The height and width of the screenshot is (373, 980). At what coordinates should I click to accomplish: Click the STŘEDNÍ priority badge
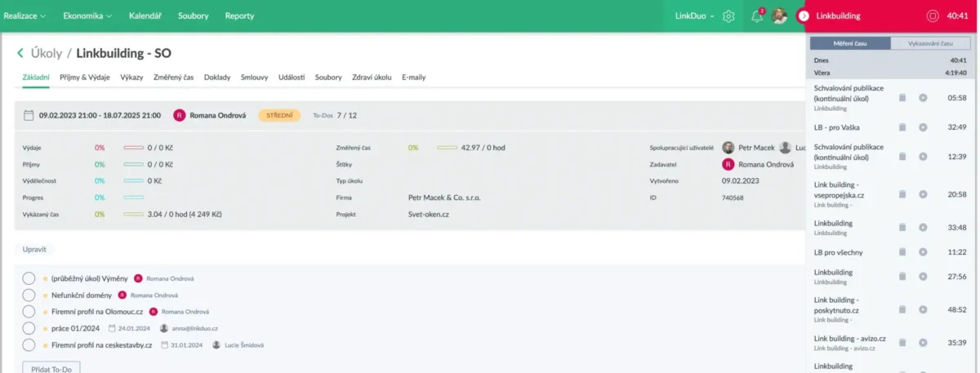(280, 115)
